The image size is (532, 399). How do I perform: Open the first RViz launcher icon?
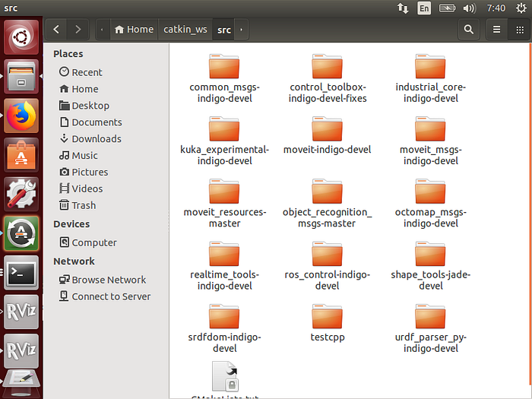(x=21, y=312)
